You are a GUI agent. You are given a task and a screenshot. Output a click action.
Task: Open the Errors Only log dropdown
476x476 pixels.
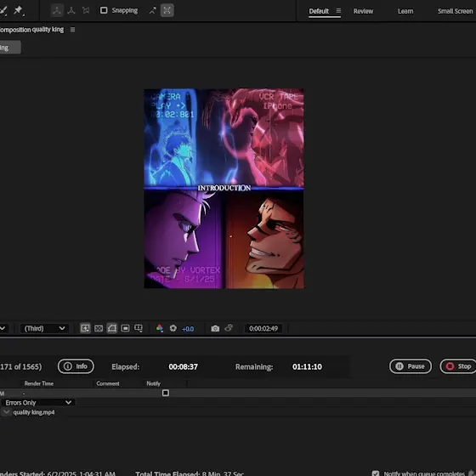click(x=38, y=403)
